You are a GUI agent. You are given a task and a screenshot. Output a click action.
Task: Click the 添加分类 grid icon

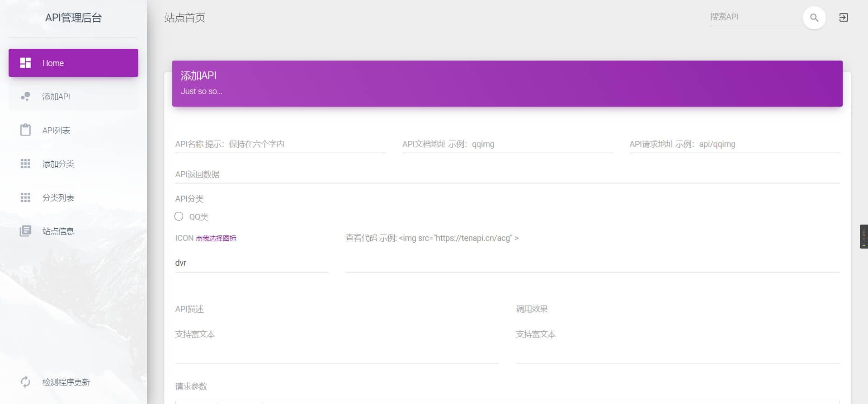pyautogui.click(x=25, y=164)
